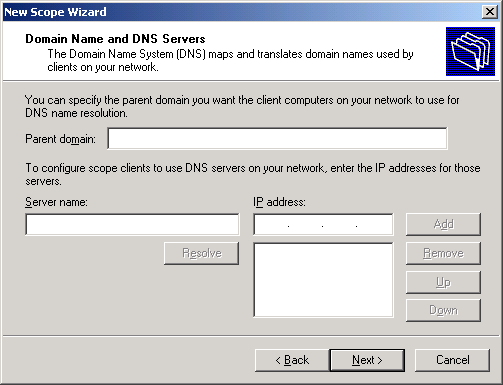Focus the Server name input box

point(132,225)
